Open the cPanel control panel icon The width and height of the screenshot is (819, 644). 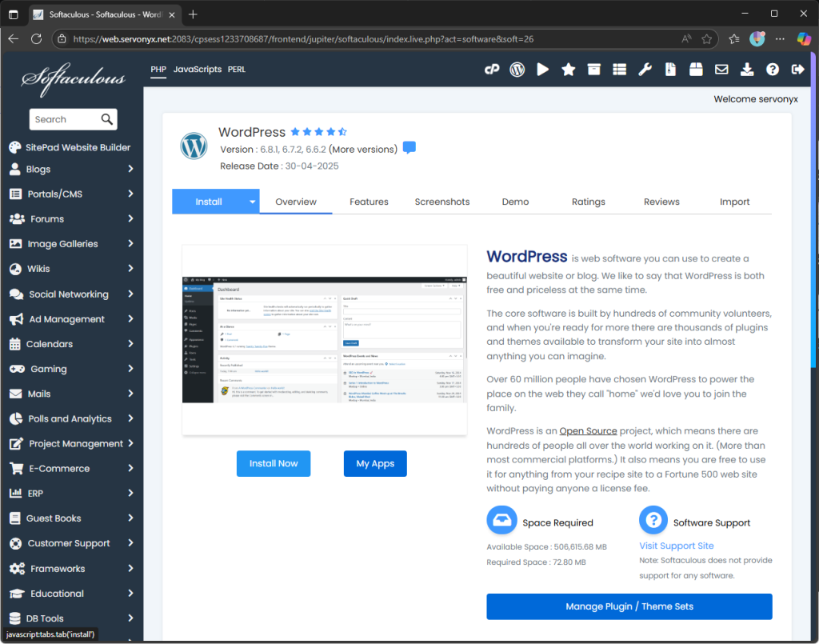click(x=492, y=70)
